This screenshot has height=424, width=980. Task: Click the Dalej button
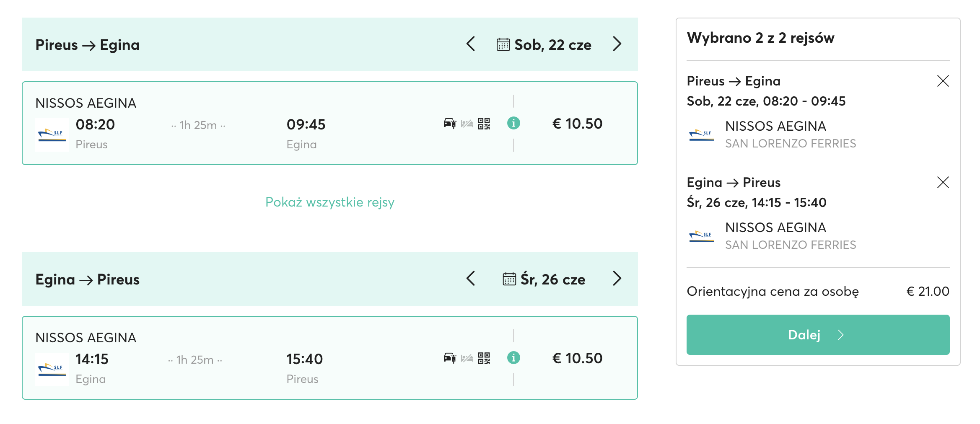point(818,335)
